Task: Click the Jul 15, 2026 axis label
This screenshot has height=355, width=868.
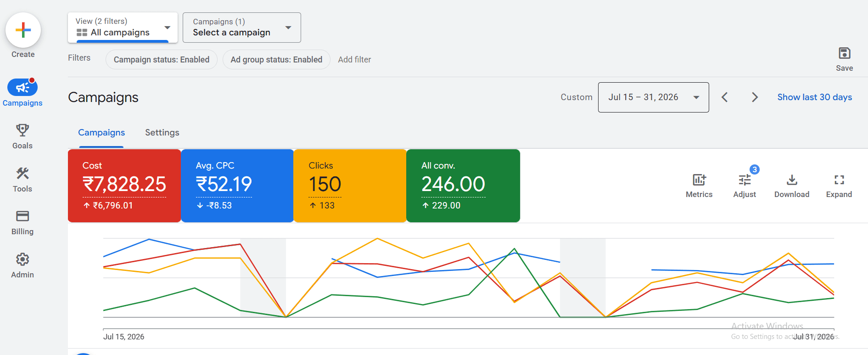Action: pos(123,337)
